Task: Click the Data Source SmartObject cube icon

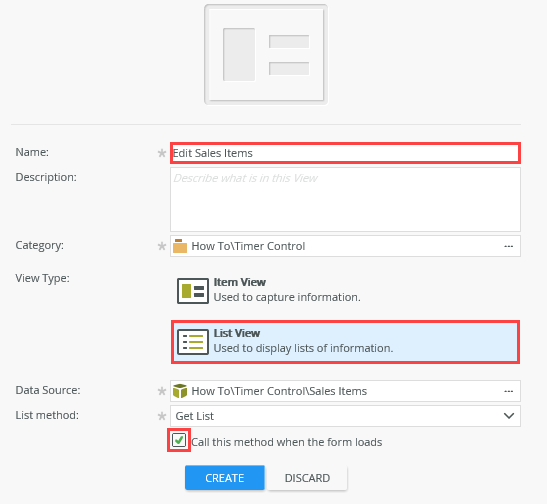Action: pos(180,391)
